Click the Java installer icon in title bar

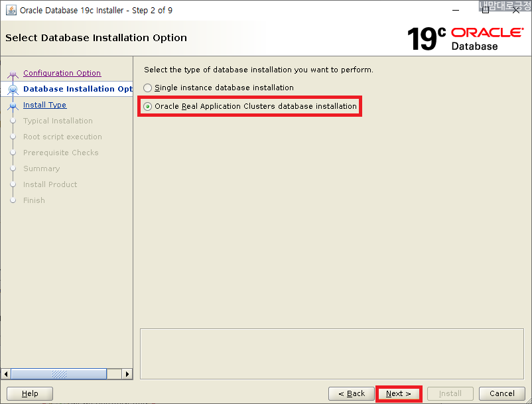tap(11, 10)
